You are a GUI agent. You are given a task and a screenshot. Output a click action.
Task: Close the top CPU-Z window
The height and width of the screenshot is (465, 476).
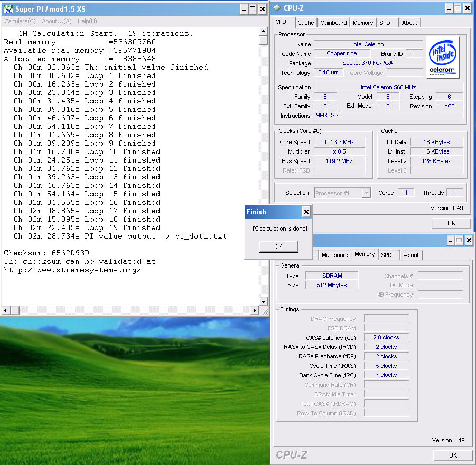(468, 8)
